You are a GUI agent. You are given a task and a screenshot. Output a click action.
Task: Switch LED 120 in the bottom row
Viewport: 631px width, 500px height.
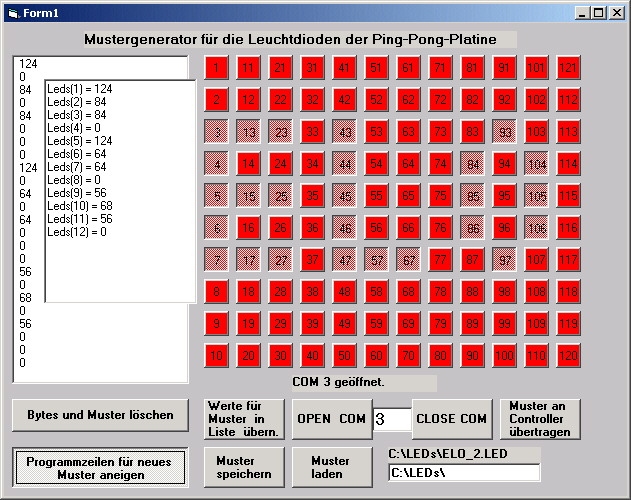(568, 356)
